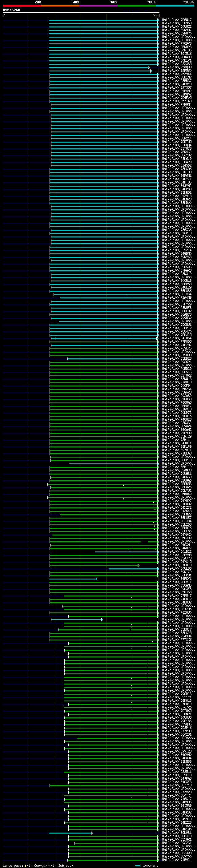Image resolution: width=197 pixels, height=868 pixels.
Task: Select the AV546260 query sequence label
Action: tap(11, 10)
